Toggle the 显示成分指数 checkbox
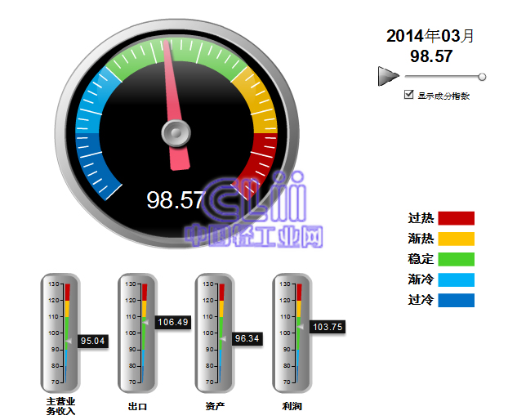517x420 pixels. pyautogui.click(x=409, y=95)
